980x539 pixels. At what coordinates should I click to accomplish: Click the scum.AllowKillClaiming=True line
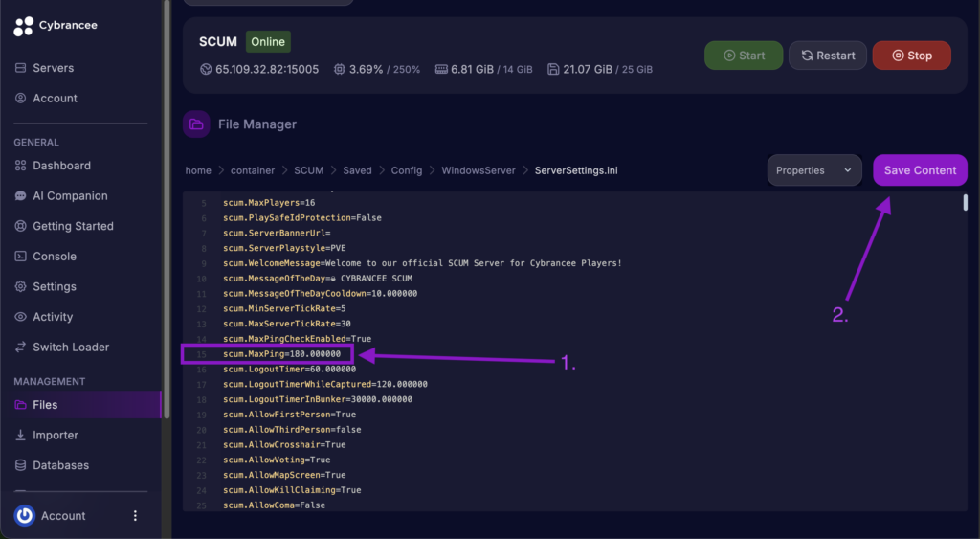[x=292, y=490]
